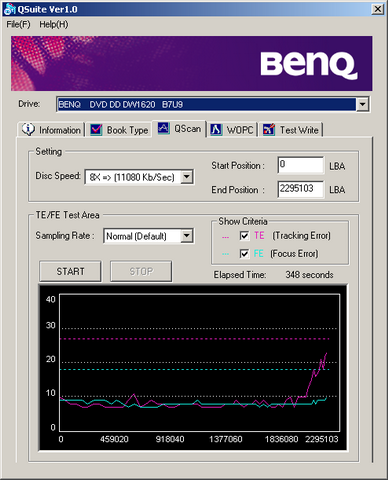
Task: Click the START button
Action: tap(70, 271)
